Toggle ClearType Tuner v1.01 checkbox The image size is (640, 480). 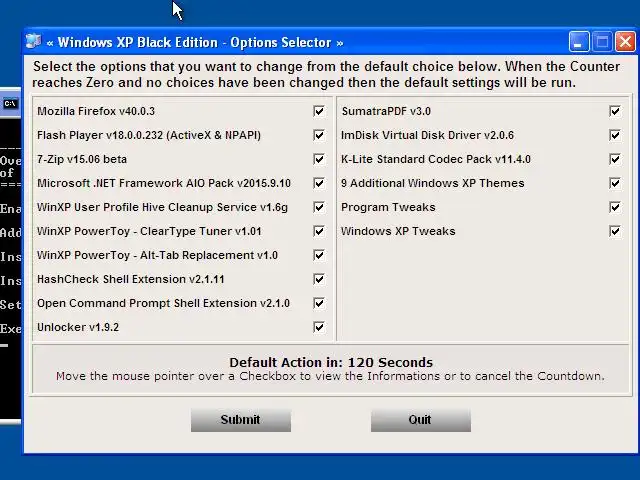(x=319, y=231)
